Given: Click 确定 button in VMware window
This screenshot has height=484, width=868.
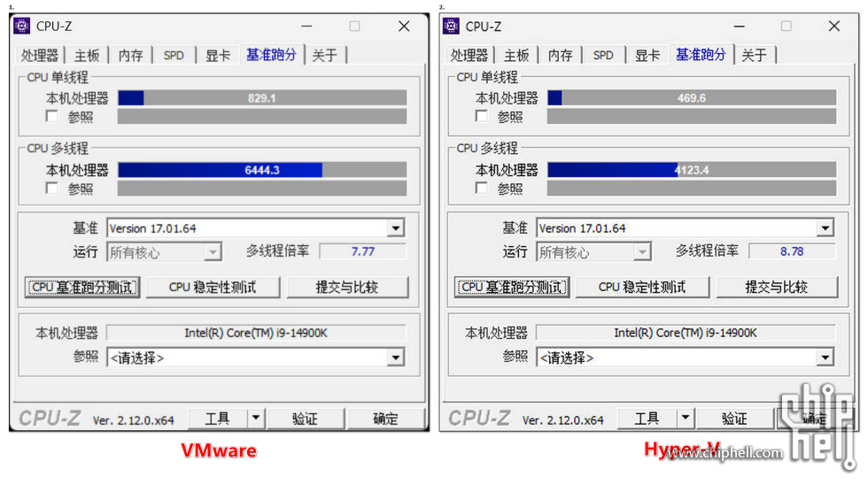Looking at the screenshot, I should pos(385,419).
